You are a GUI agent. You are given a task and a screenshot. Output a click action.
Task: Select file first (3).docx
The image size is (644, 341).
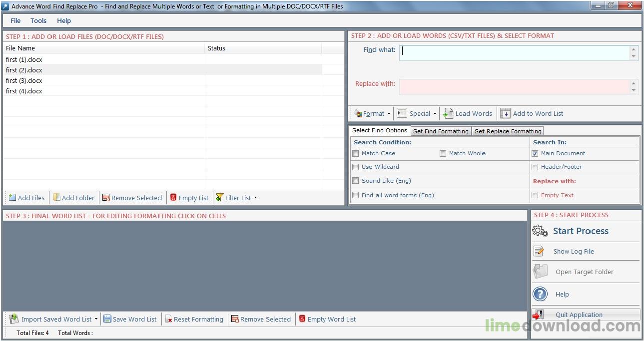24,81
